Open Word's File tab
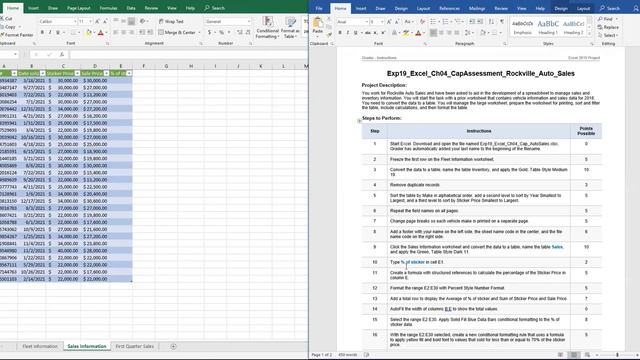This screenshot has width=640, height=360. 319,8
